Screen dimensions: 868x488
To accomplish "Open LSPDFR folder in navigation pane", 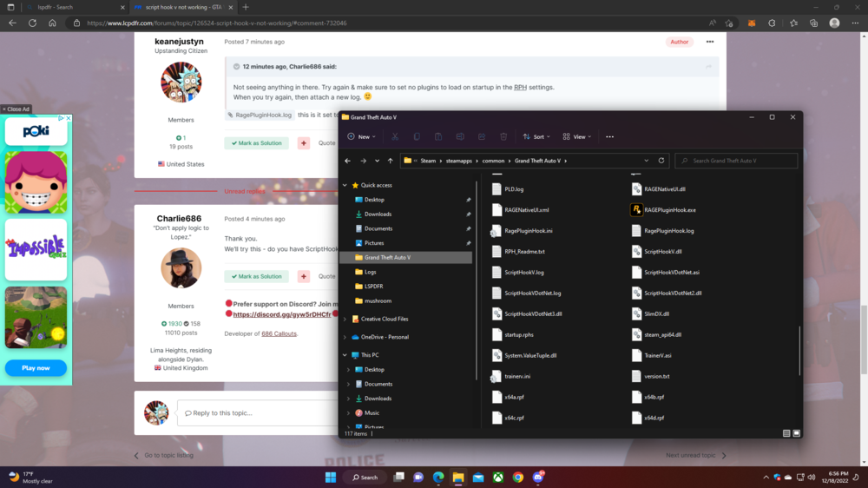I will tap(373, 287).
